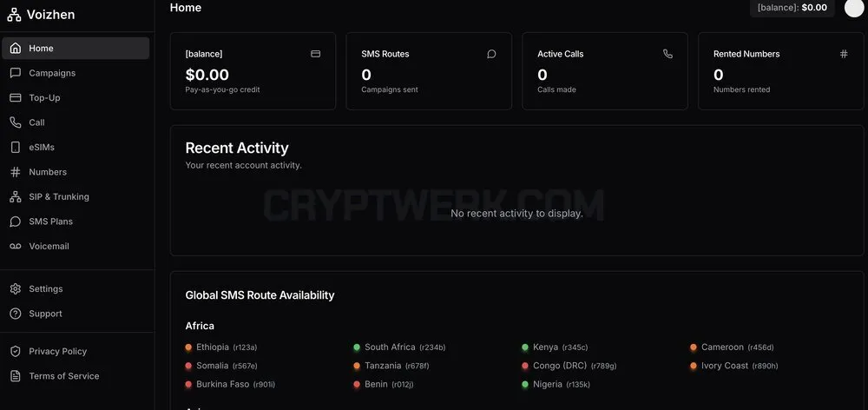Click the Support help icon
Image resolution: width=868 pixels, height=410 pixels.
[x=16, y=314]
